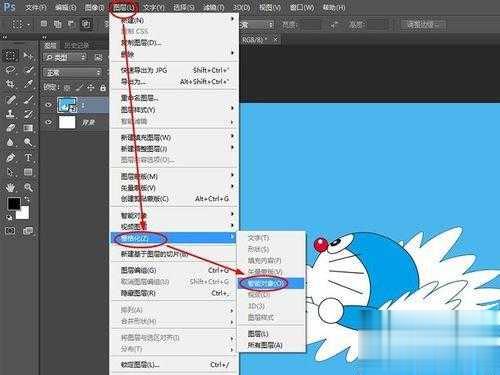Reset default foreground and background colors
Screen dimensions: 500x375
(9, 218)
